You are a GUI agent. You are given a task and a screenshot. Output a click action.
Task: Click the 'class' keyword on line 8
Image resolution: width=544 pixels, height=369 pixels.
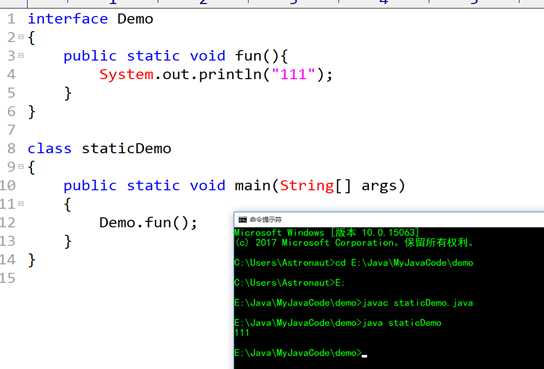pyautogui.click(x=50, y=148)
